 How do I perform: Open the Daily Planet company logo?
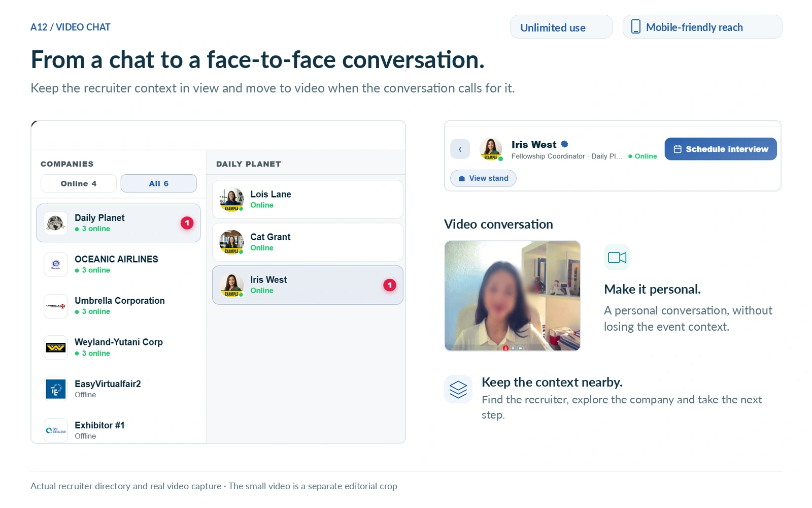pyautogui.click(x=55, y=223)
